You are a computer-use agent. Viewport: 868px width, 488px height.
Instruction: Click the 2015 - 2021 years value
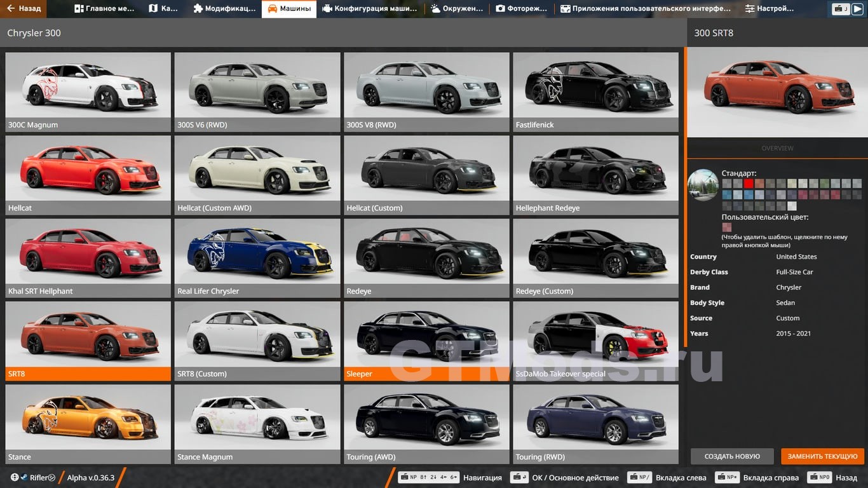pyautogui.click(x=794, y=334)
